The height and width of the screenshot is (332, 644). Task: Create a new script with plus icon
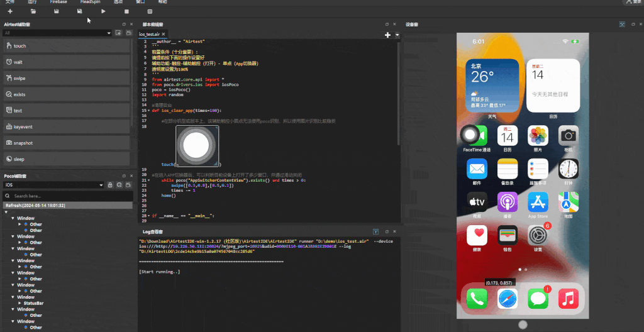(10, 11)
